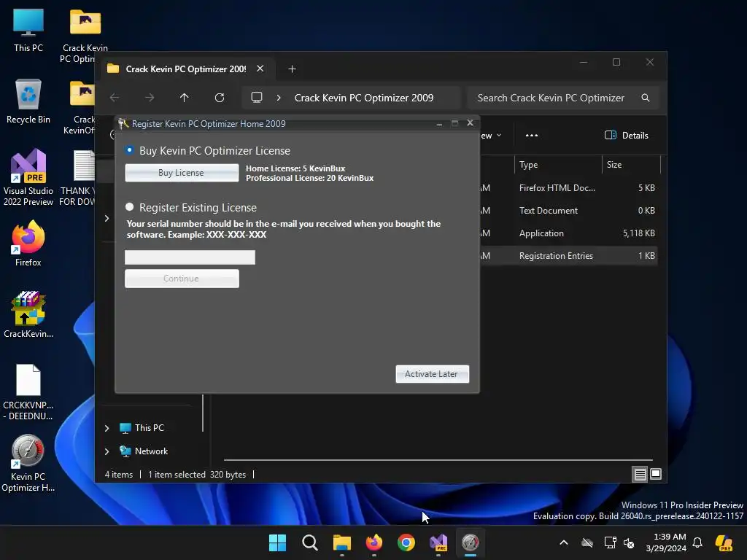Expand Network in navigation pane
This screenshot has width=747, height=560.
click(x=107, y=451)
